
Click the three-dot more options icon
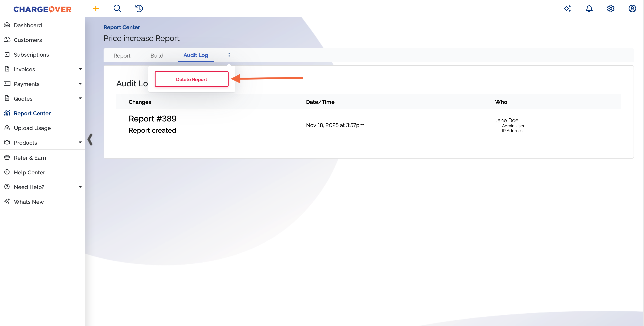click(x=229, y=55)
